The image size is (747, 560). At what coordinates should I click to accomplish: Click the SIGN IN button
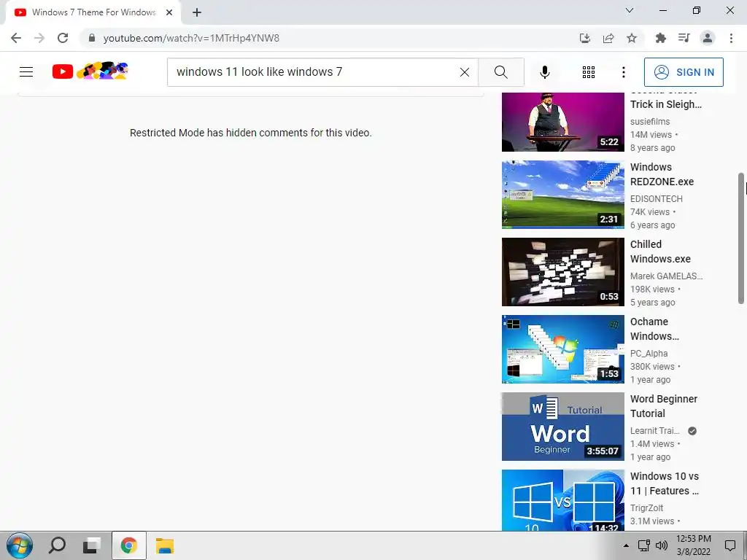point(684,72)
